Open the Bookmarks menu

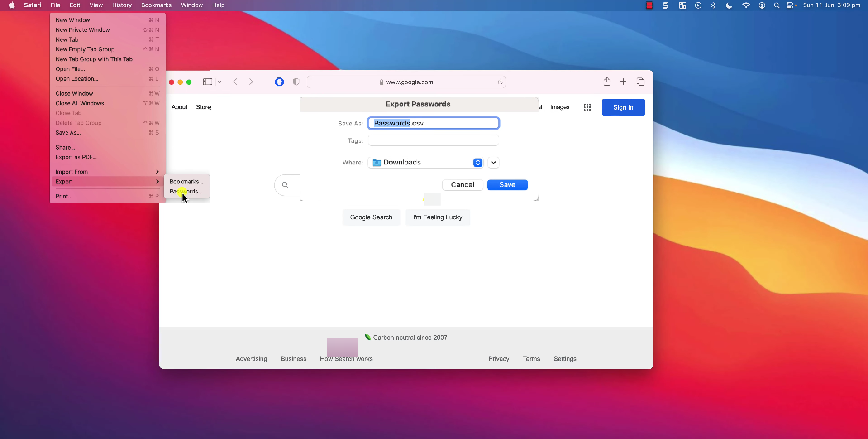(x=156, y=5)
